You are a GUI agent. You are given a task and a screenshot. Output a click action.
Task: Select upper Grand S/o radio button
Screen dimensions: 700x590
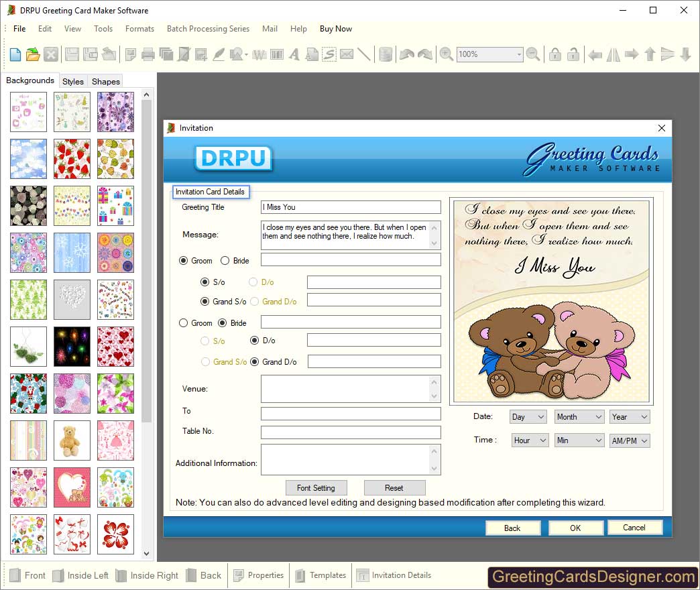tap(205, 302)
